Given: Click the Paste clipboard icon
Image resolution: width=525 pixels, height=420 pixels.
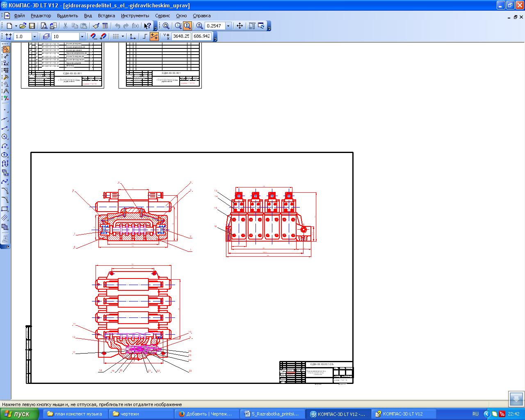Looking at the screenshot, I should [84, 26].
